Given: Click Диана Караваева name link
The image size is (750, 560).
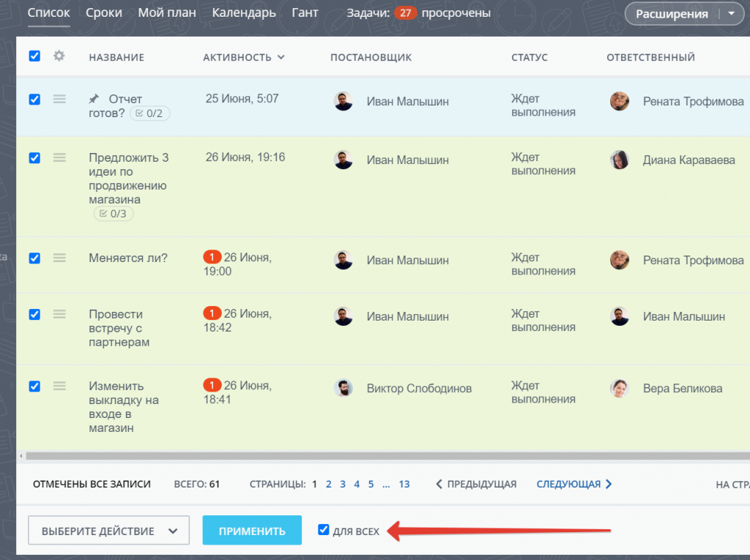Looking at the screenshot, I should click(x=688, y=160).
